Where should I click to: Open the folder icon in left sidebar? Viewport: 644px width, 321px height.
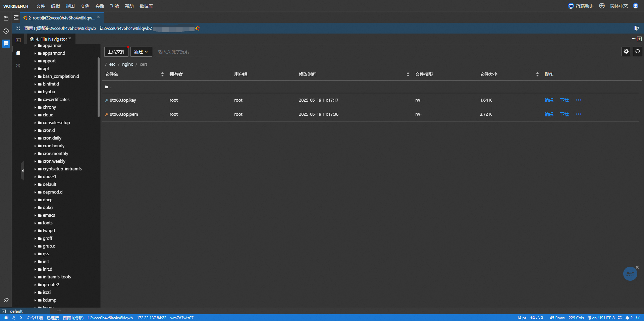coord(6,18)
